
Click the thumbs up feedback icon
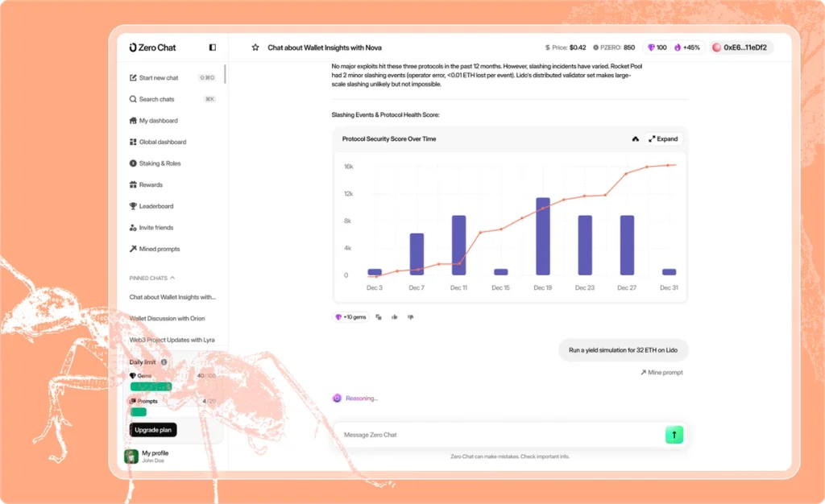[x=395, y=317]
